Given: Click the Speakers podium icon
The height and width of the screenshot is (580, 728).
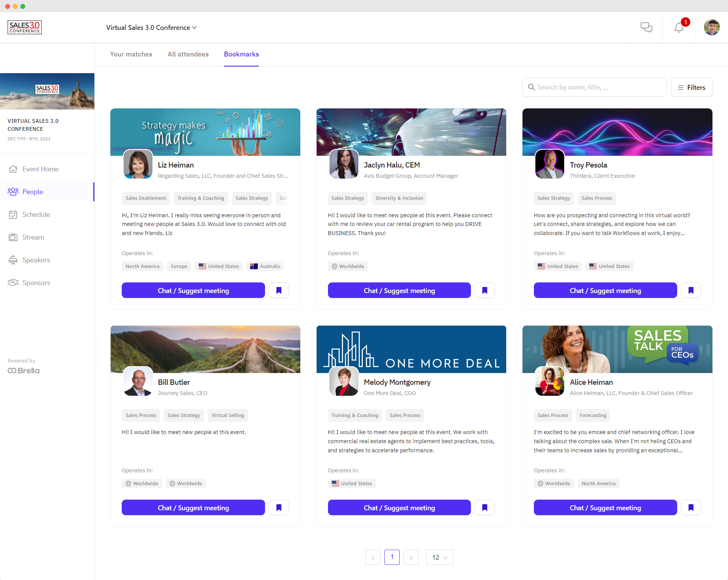Looking at the screenshot, I should click(13, 260).
